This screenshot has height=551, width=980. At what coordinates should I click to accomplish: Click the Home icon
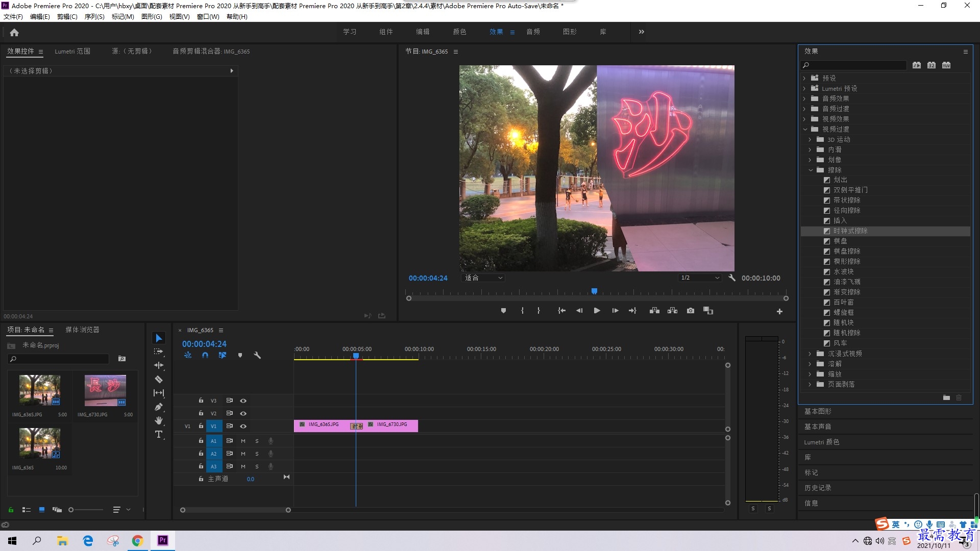(14, 32)
